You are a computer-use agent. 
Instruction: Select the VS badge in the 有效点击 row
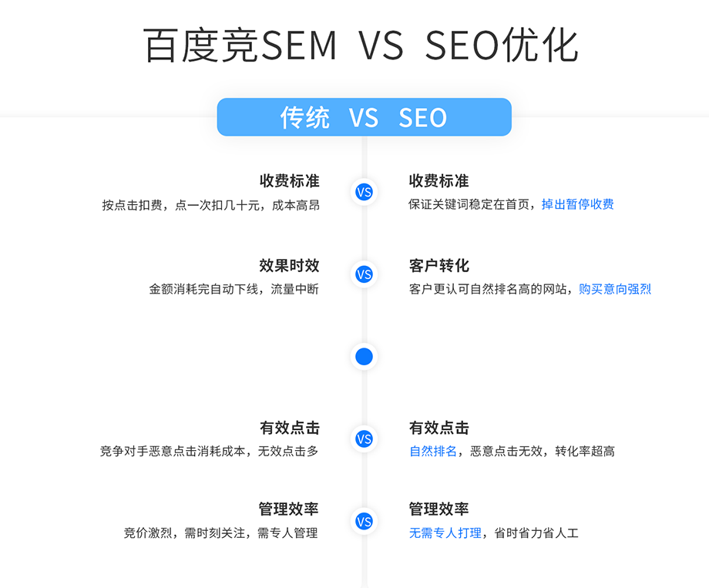tap(364, 439)
